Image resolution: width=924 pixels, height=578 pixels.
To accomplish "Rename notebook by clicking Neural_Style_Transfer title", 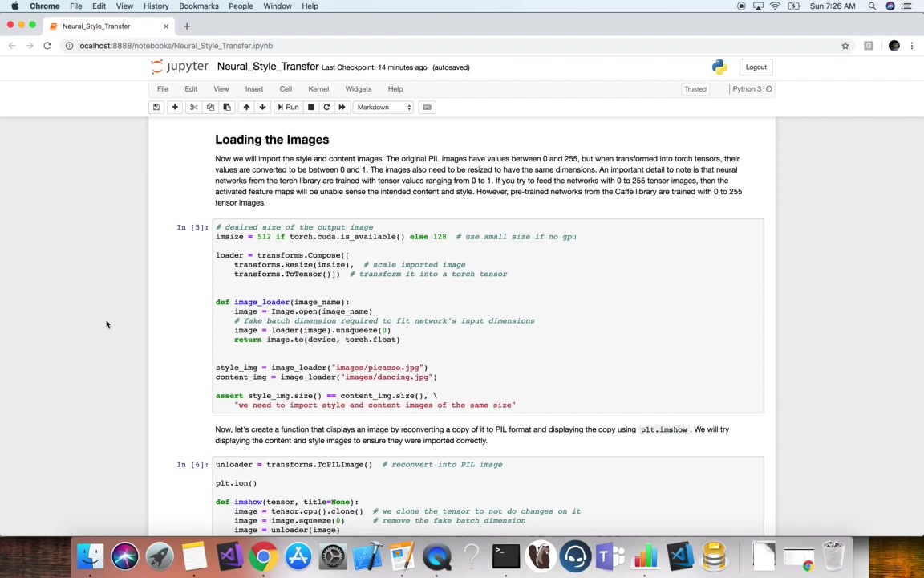I will 268,67.
